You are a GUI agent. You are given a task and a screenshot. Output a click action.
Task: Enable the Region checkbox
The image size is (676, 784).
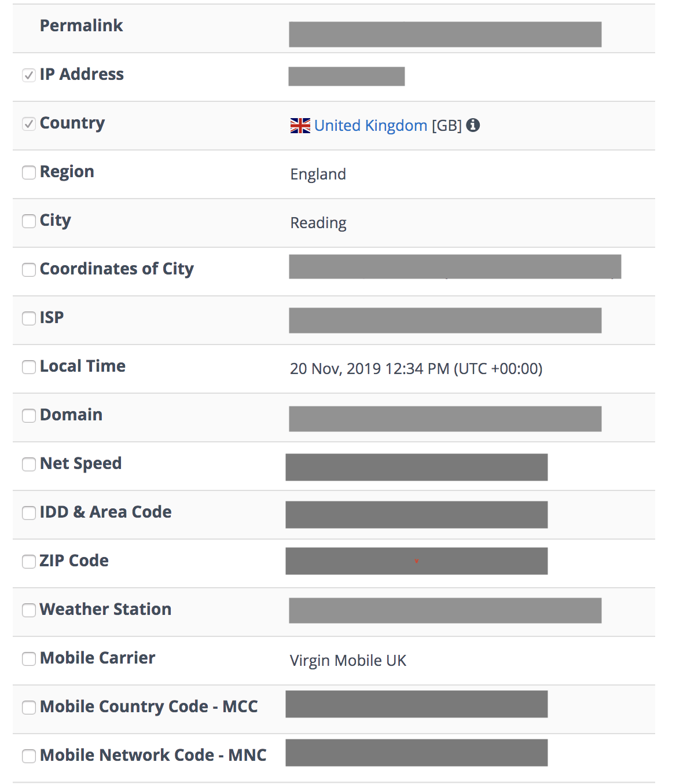tap(29, 173)
